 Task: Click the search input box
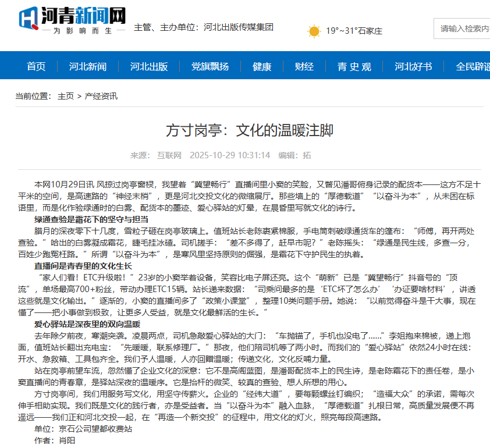click(x=463, y=27)
